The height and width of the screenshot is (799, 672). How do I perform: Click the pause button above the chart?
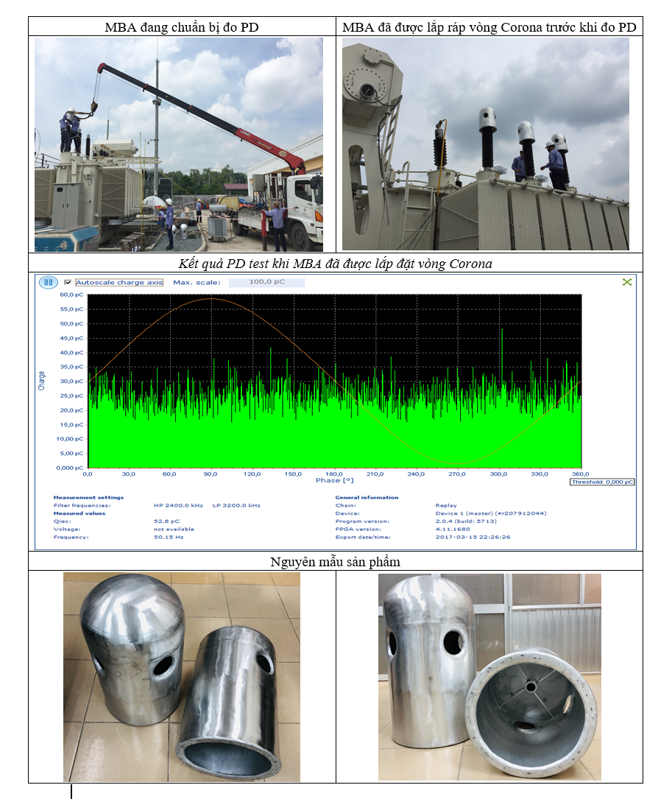49,282
